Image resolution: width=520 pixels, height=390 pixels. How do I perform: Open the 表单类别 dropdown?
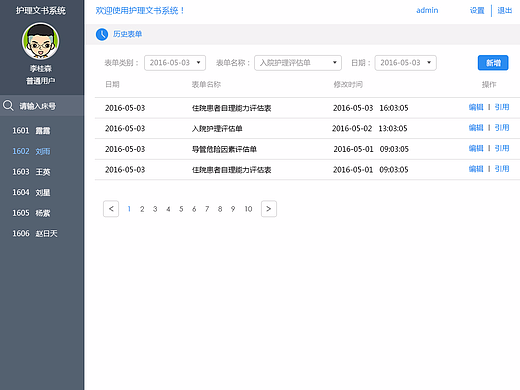[x=175, y=63]
